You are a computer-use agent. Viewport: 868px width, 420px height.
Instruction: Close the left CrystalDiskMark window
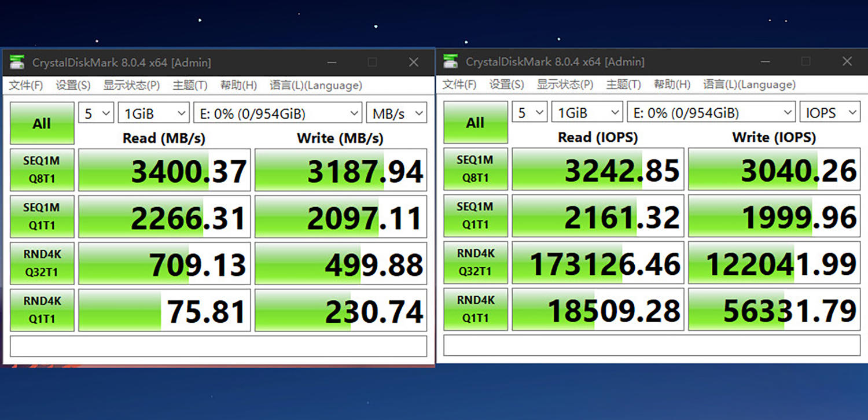414,62
